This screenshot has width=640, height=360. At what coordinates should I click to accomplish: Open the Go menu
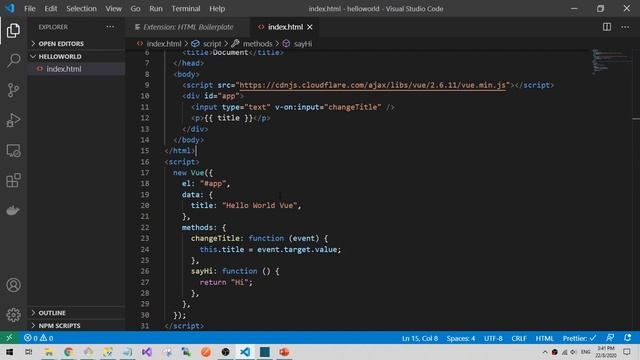136,9
